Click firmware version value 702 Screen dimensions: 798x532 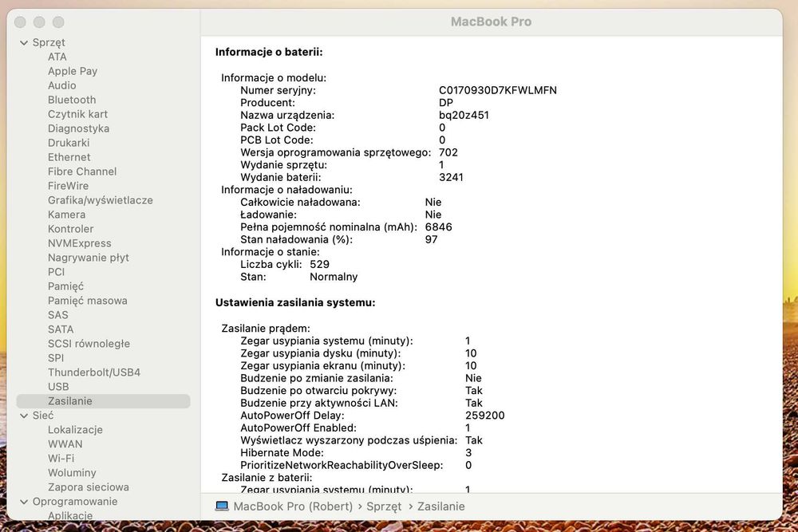pos(448,152)
